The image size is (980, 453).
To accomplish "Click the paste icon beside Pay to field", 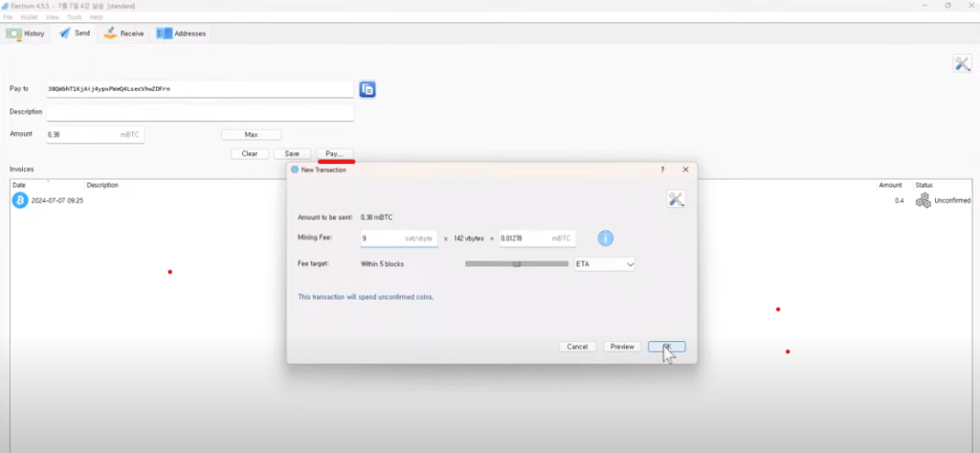I will (367, 89).
